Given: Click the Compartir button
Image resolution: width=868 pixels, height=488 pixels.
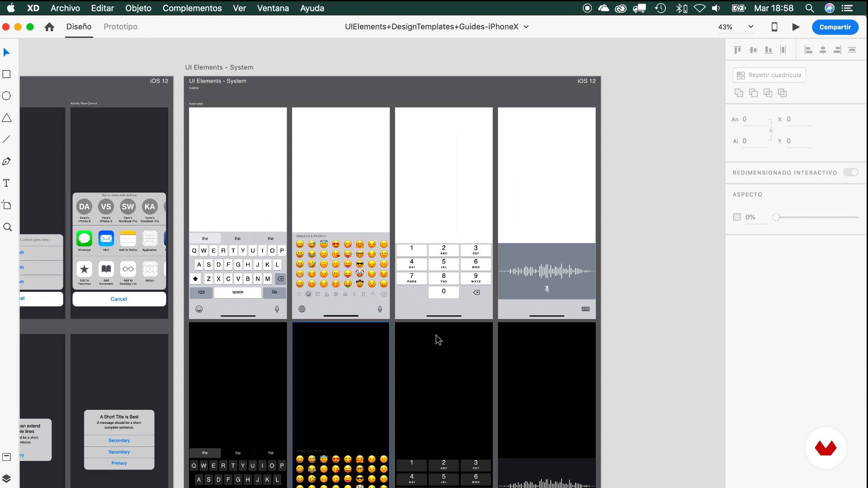Looking at the screenshot, I should 835,27.
